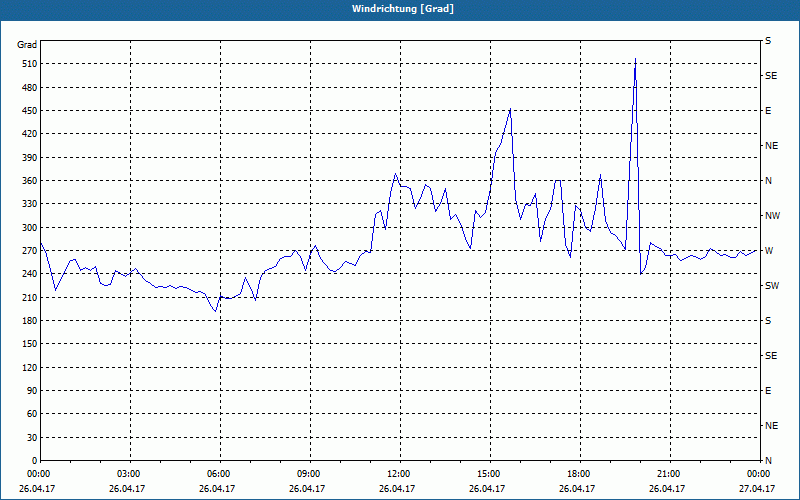Select the 06:00 time label
The height and width of the screenshot is (500, 800).
coord(217,473)
